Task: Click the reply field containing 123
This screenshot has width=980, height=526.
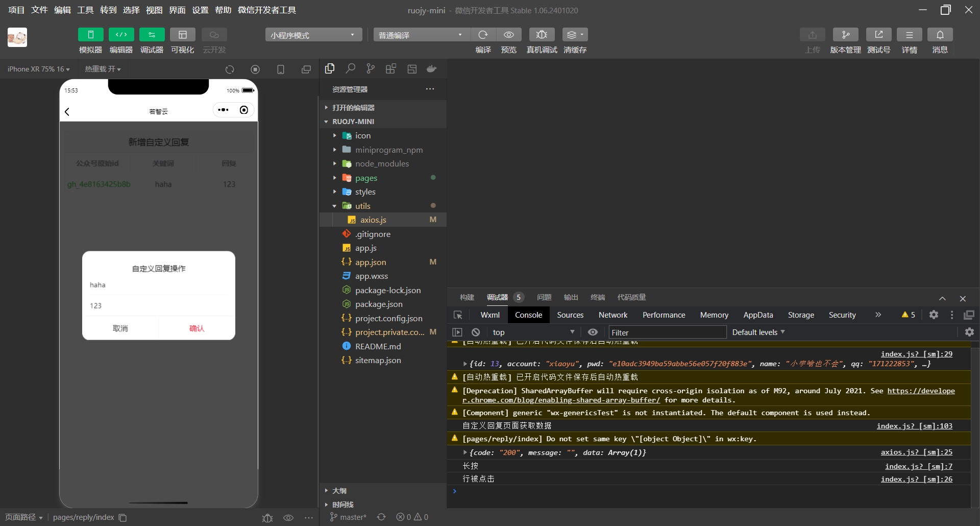Action: (158, 305)
